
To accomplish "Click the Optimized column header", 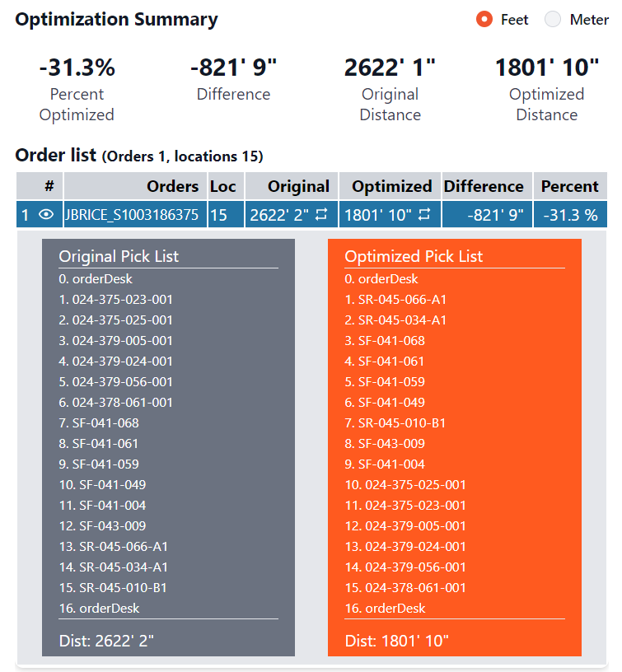I will click(x=391, y=186).
